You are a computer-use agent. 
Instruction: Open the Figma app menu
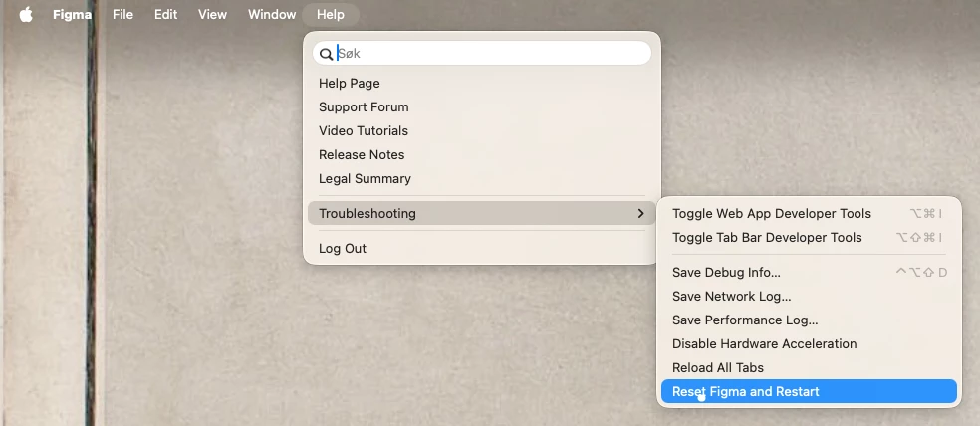click(x=72, y=14)
